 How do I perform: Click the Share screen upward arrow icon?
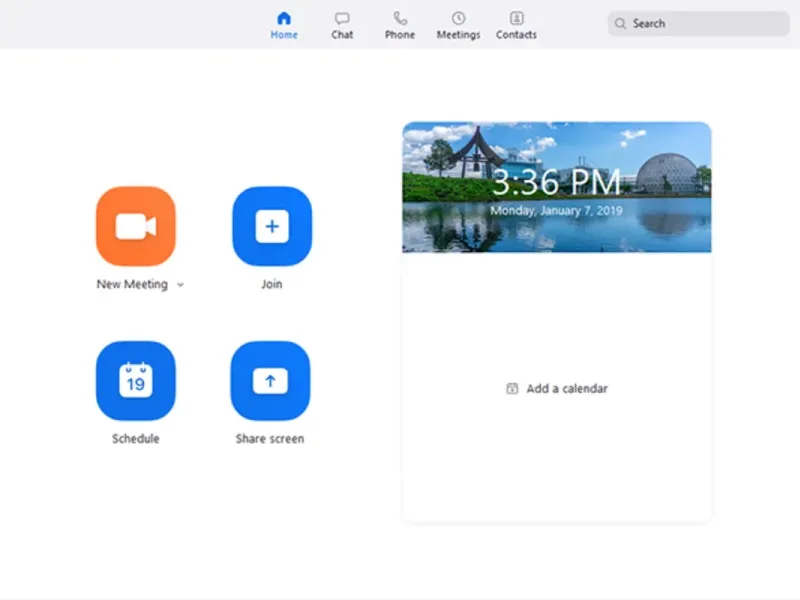point(270,381)
